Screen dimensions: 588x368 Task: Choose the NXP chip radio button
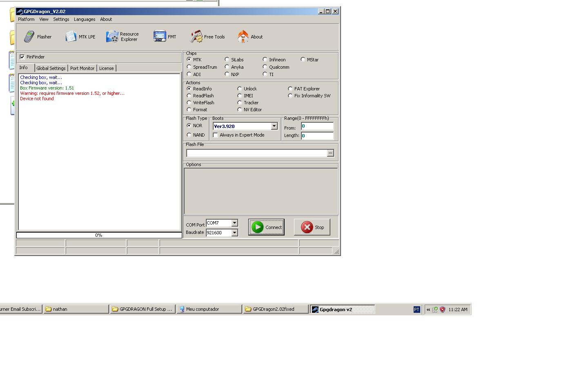pyautogui.click(x=227, y=74)
